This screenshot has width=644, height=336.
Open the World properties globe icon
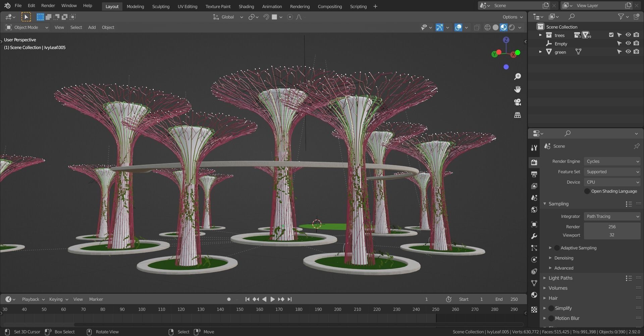click(x=534, y=210)
